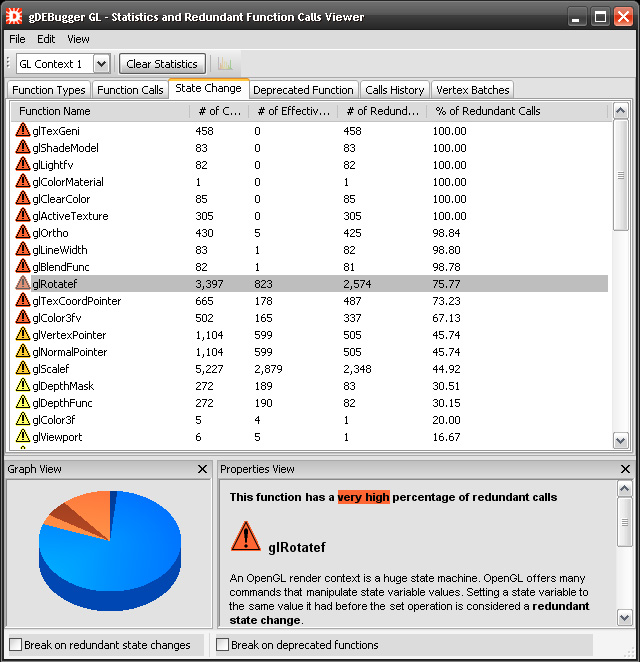Sort by # of Redundant calls column
The image size is (640, 662).
(x=382, y=111)
